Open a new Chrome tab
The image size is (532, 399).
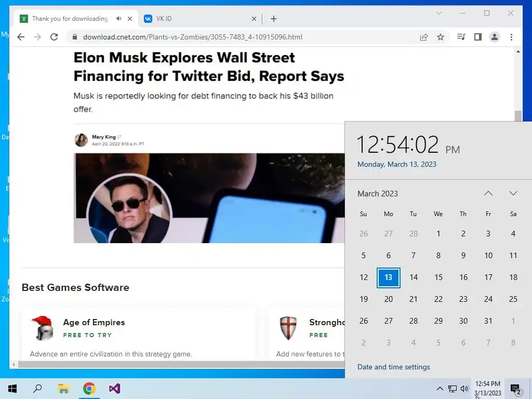point(274,19)
